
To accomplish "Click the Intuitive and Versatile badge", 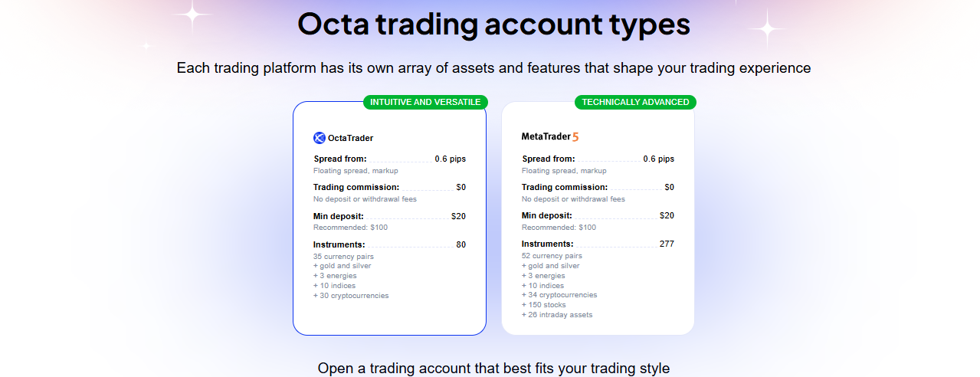I will [x=425, y=102].
